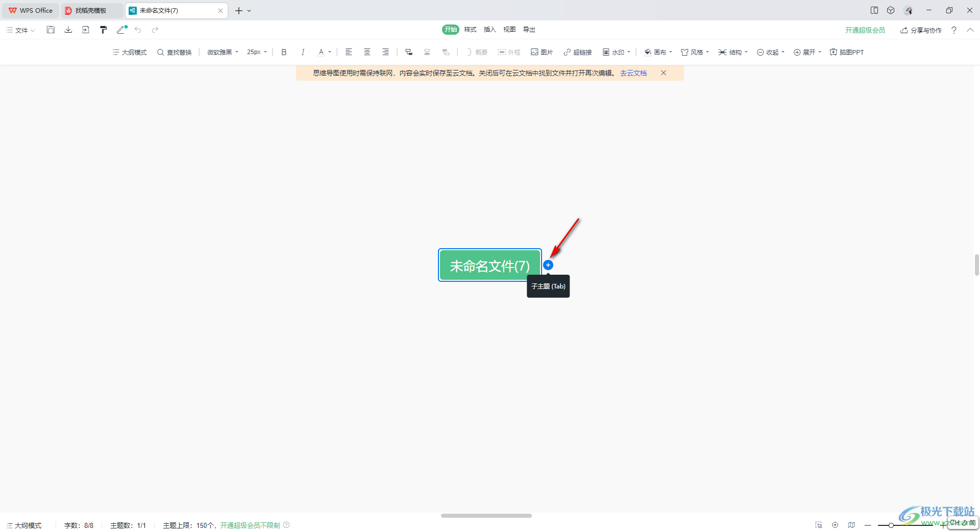The image size is (980, 531).
Task: Close the 未命名文件(7) tab
Action: click(x=220, y=10)
